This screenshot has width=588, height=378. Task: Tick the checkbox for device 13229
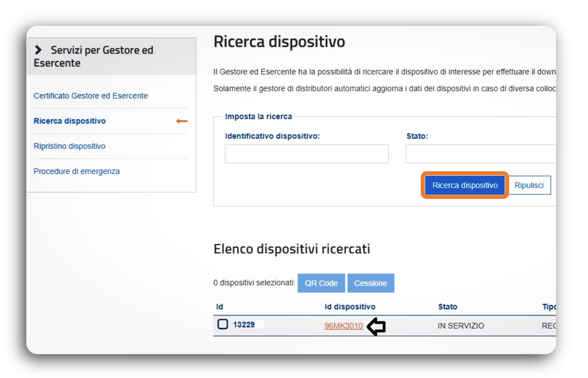pyautogui.click(x=222, y=324)
